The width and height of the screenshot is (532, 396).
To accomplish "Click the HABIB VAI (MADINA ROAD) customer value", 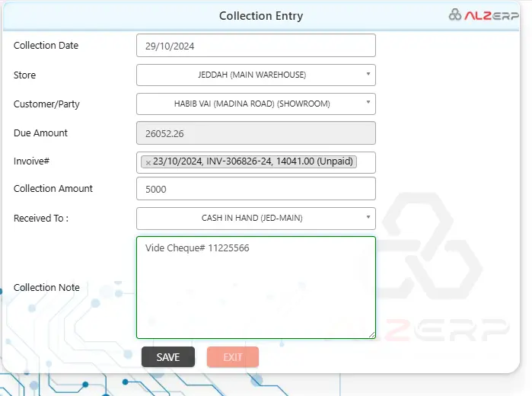I will 251,104.
